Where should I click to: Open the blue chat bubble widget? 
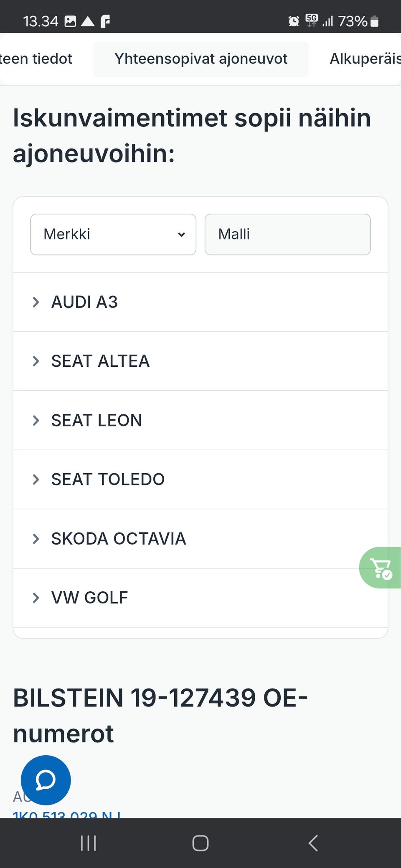46,780
